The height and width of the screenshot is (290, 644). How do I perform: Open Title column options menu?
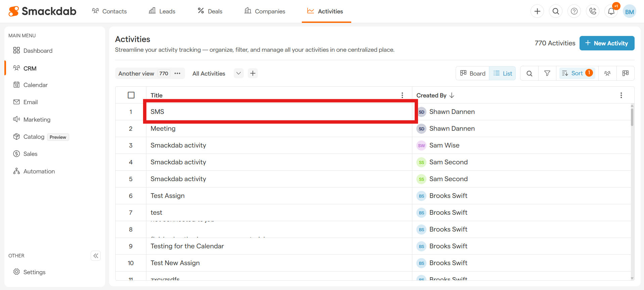[x=402, y=95]
